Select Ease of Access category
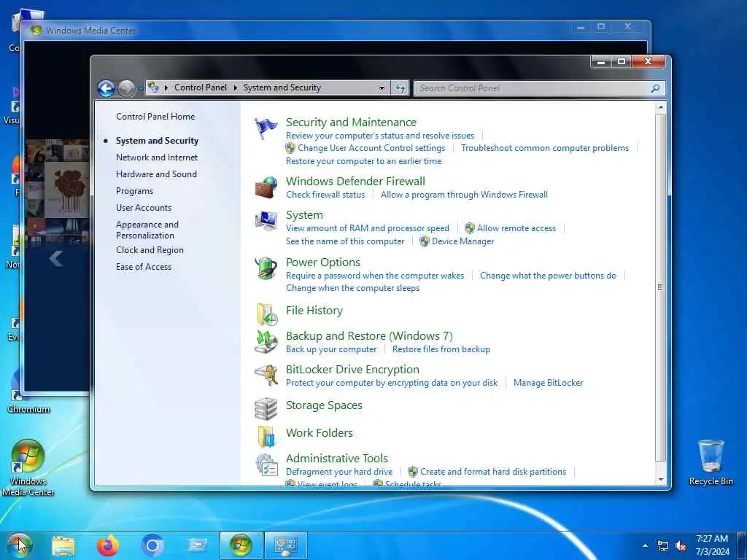Image resolution: width=747 pixels, height=560 pixels. pyautogui.click(x=144, y=267)
